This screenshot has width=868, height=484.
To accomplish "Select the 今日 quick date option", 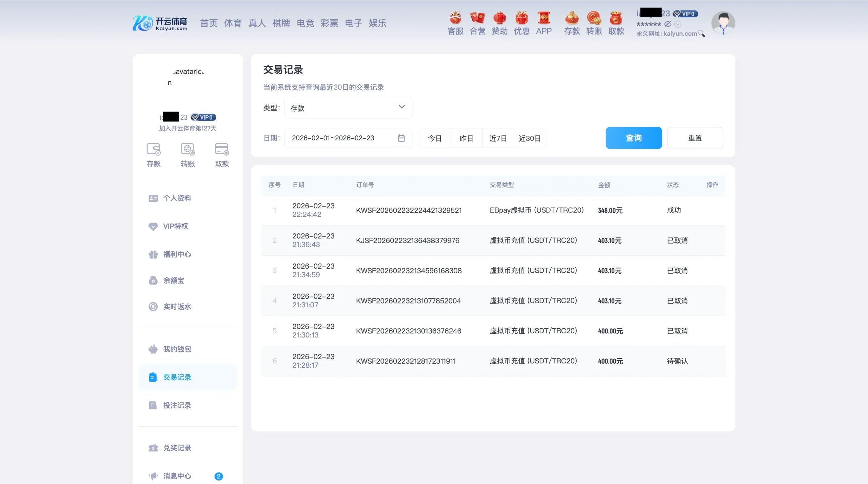I will (434, 138).
